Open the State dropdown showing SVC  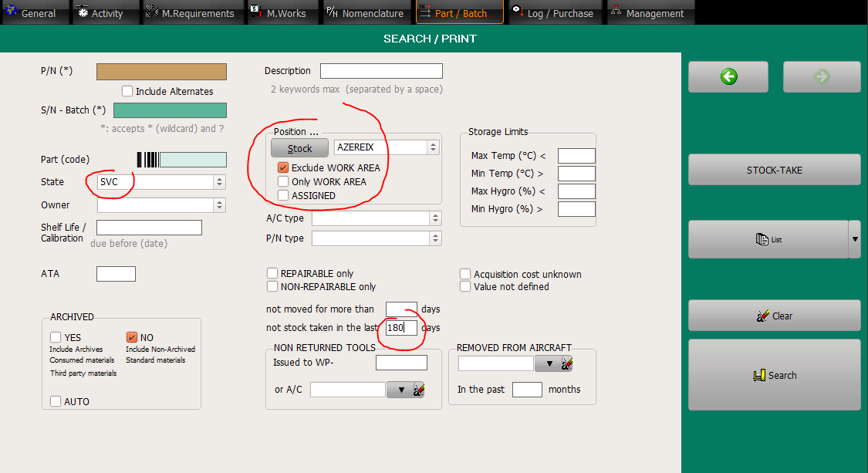(219, 181)
